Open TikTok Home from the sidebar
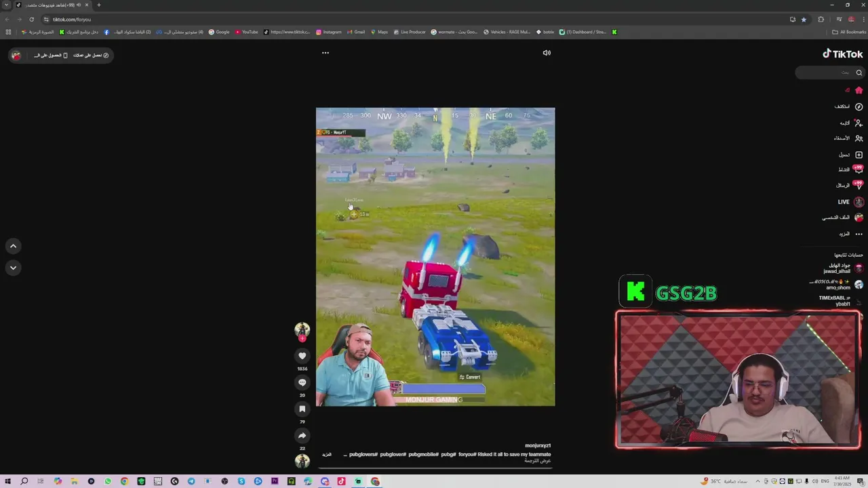868x488 pixels. [x=859, y=90]
